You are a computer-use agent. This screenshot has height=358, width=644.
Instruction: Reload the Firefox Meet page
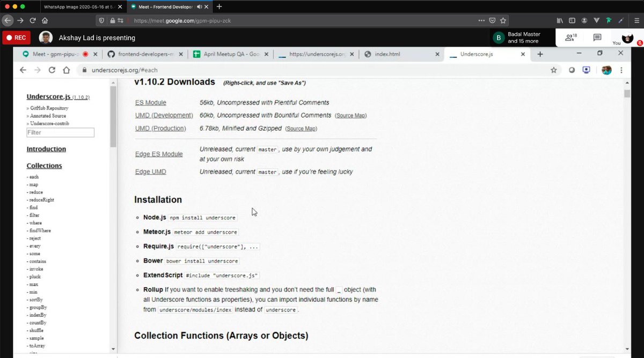click(x=33, y=20)
